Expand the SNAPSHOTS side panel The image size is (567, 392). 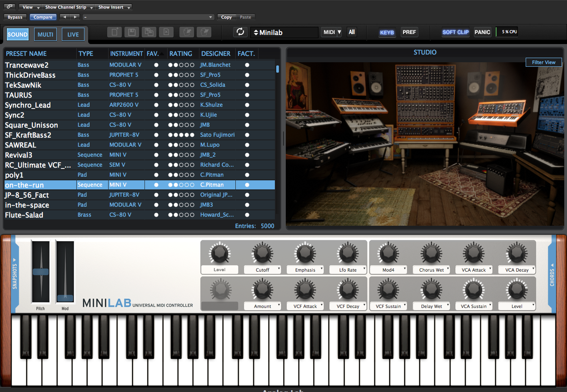coord(14,273)
